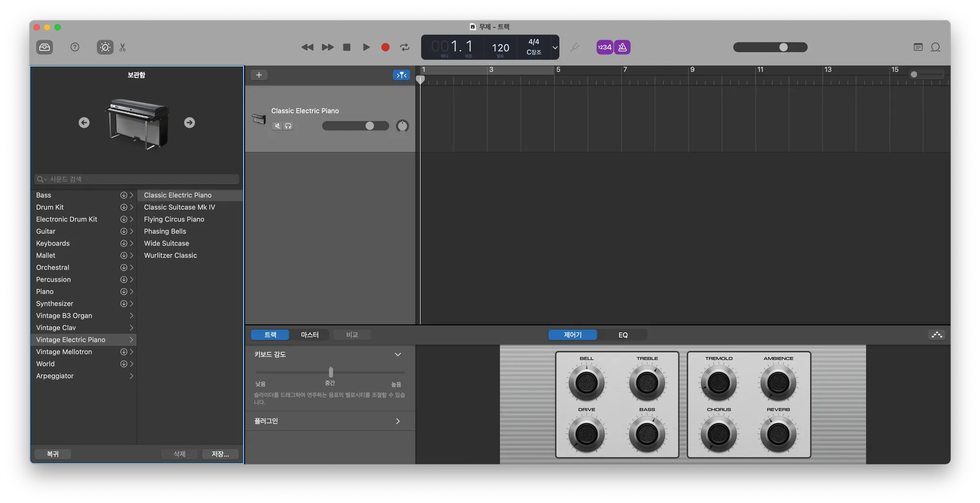Open the Quick Help question mark
This screenshot has width=980, height=503.
point(75,47)
